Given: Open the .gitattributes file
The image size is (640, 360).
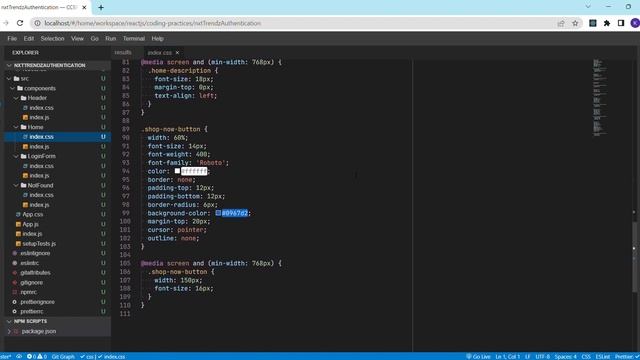Looking at the screenshot, I should (36, 273).
